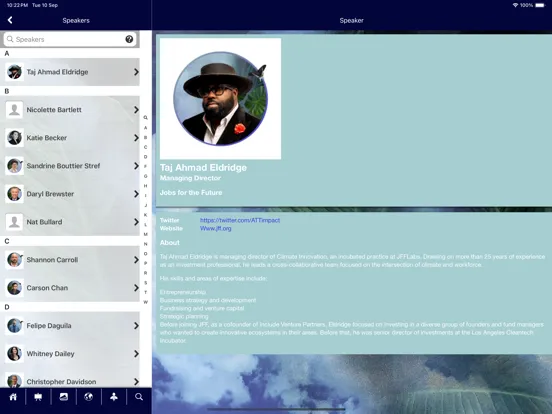552x414 pixels.
Task: Tap the Wi-Fi indicator in status bar
Action: (x=515, y=5)
